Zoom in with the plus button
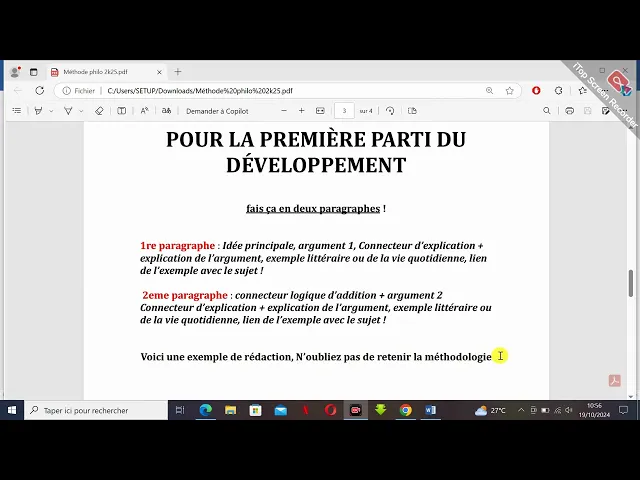This screenshot has width=640, height=480. point(302,111)
